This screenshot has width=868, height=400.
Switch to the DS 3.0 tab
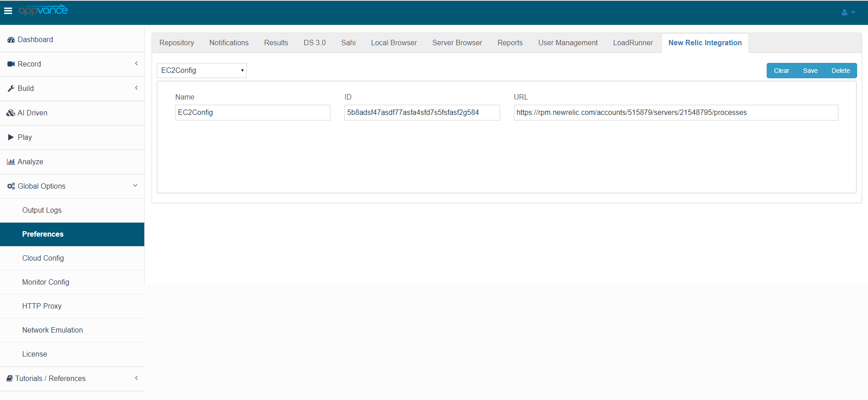(314, 43)
